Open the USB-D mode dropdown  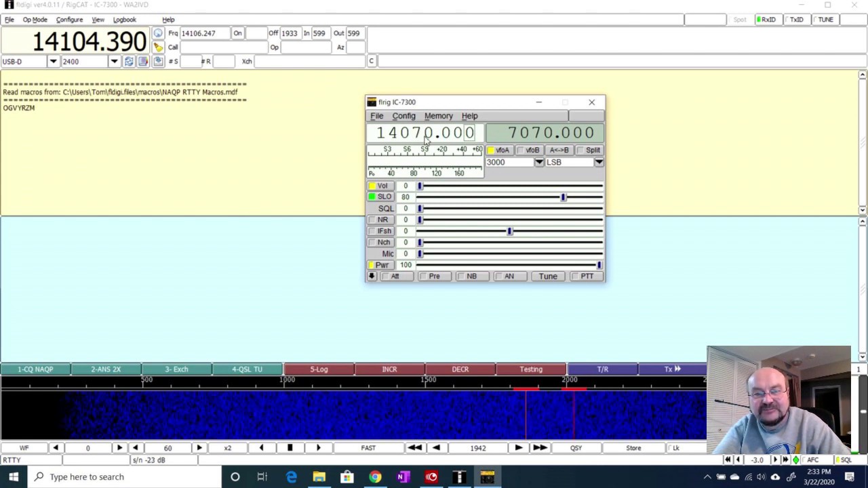tap(53, 62)
